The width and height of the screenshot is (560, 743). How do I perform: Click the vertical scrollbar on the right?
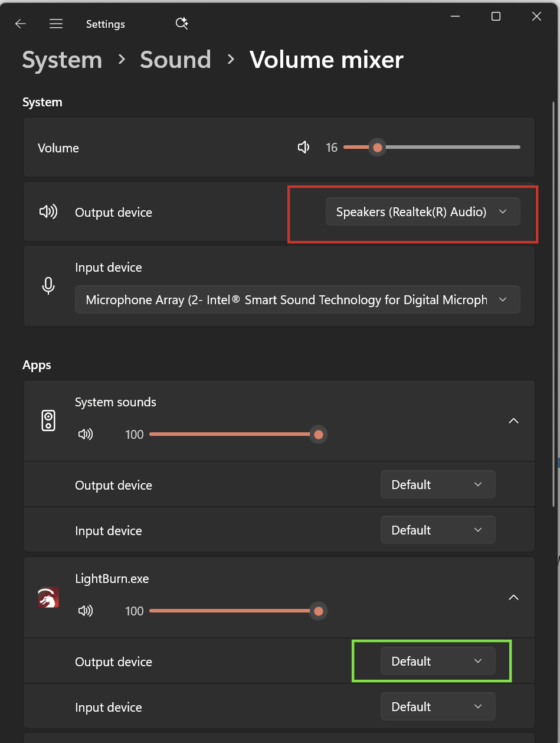[553, 295]
